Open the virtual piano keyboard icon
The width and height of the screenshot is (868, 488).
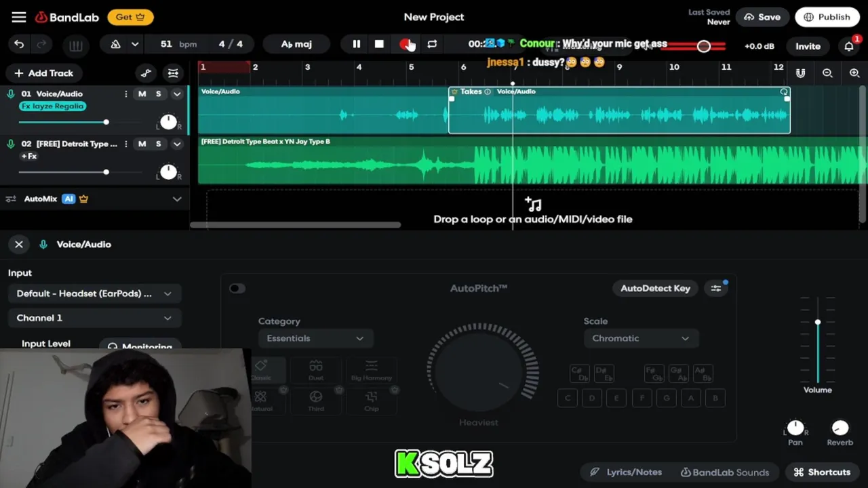[75, 46]
